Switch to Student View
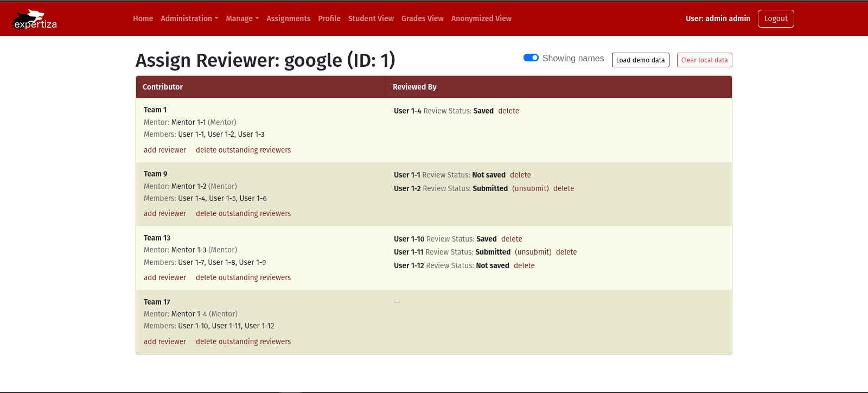868x393 pixels. 371,18
